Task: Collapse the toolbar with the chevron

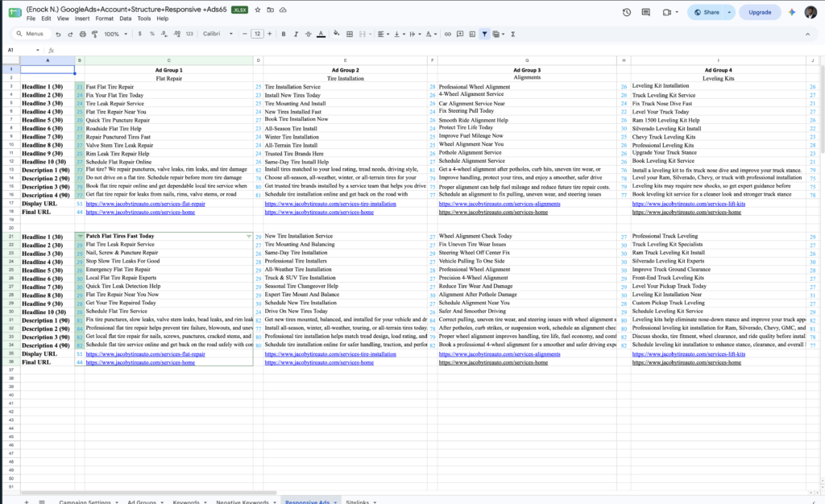Action: [807, 34]
